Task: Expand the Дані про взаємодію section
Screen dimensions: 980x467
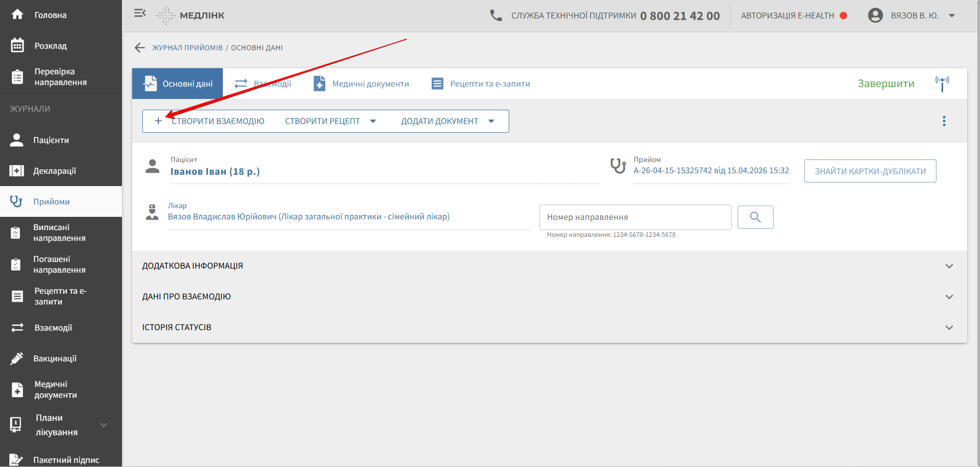Action: point(949,297)
